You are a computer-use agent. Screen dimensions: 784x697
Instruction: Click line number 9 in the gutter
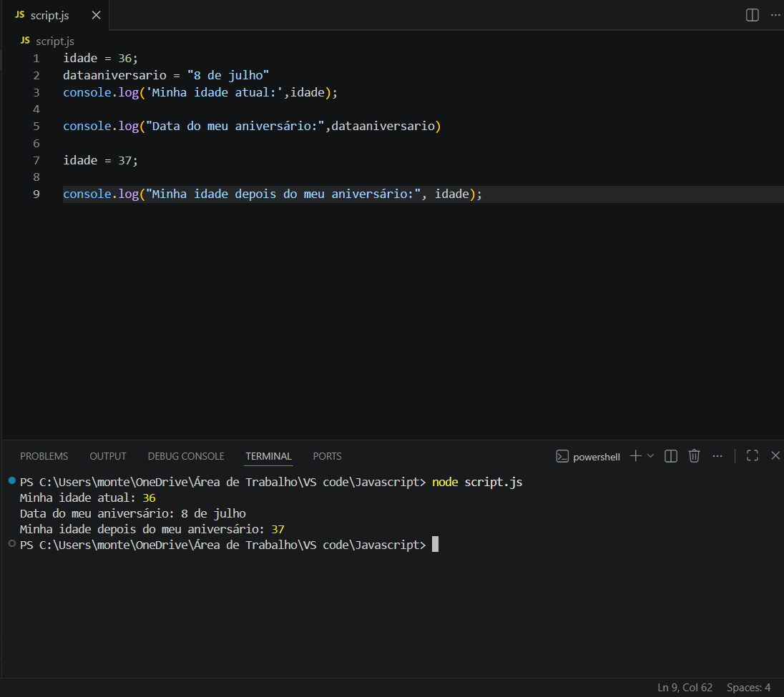point(36,194)
